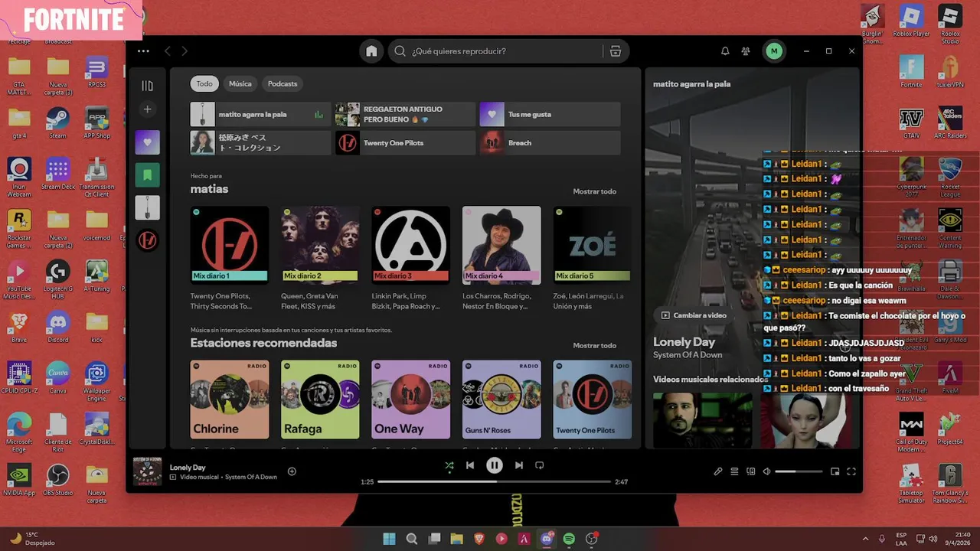Click Cambiar a video button
Screen dimensions: 980x551
click(x=694, y=315)
